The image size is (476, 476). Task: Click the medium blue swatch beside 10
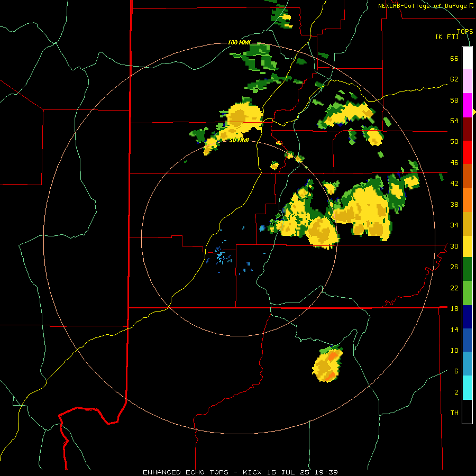[x=467, y=340]
